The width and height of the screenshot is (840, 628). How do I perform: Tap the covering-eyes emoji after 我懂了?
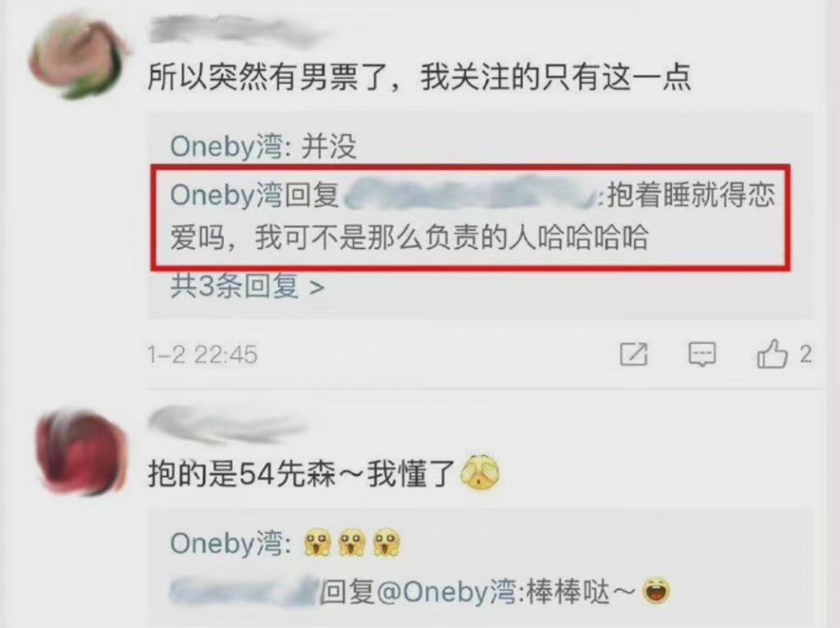pos(480,473)
